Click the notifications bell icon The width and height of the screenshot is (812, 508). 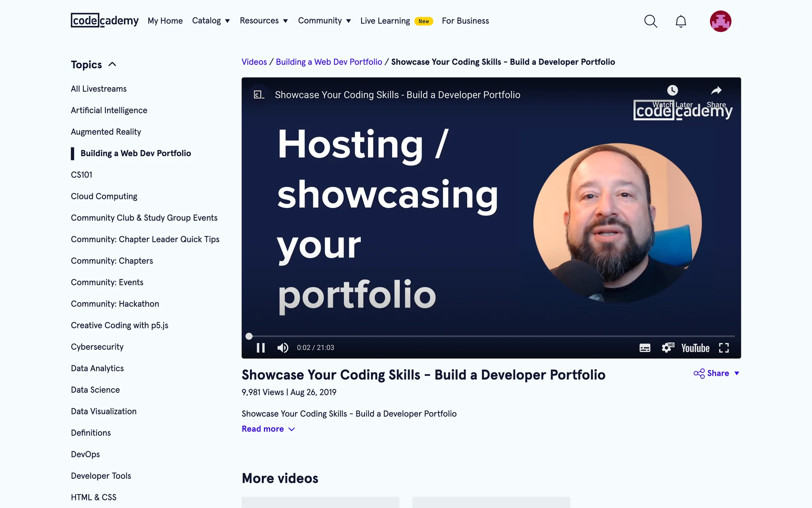click(x=680, y=21)
